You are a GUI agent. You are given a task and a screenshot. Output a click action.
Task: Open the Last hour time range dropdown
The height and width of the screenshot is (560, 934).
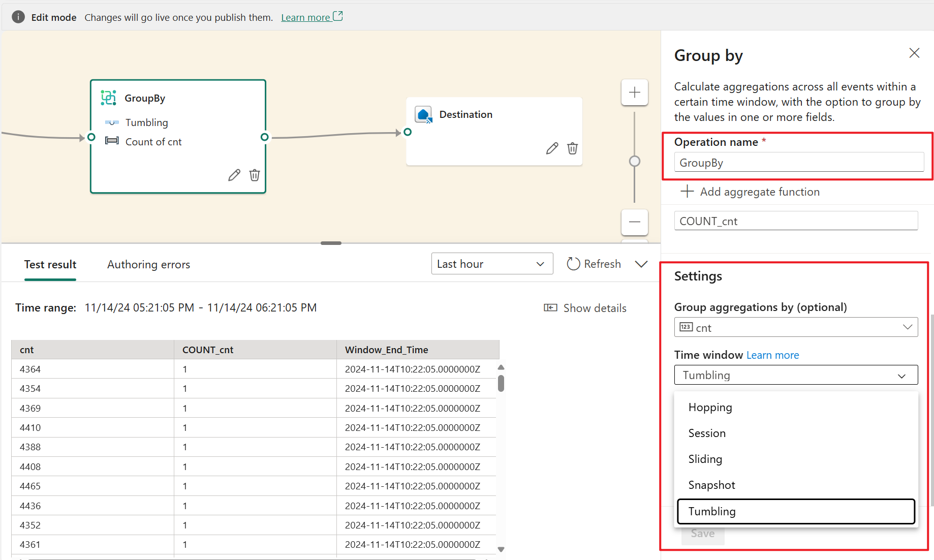[491, 264]
